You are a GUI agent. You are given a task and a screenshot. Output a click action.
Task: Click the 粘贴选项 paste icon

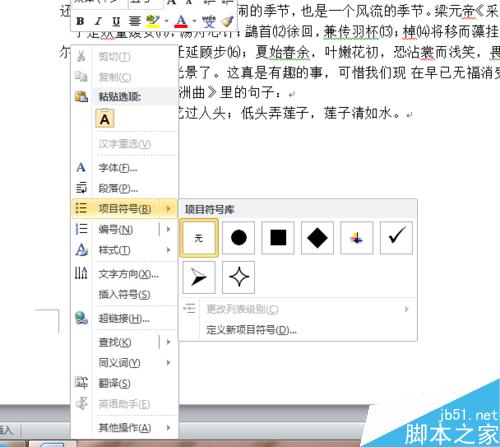(81, 97)
